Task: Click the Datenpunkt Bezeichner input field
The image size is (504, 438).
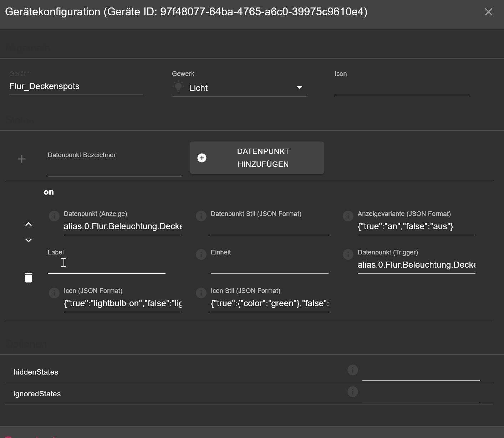Action: point(114,169)
